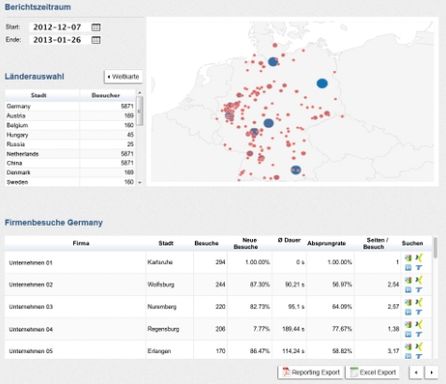Click the Xing search icon for Unternehmen 02
Screen dimensions: 446x384
click(419, 280)
